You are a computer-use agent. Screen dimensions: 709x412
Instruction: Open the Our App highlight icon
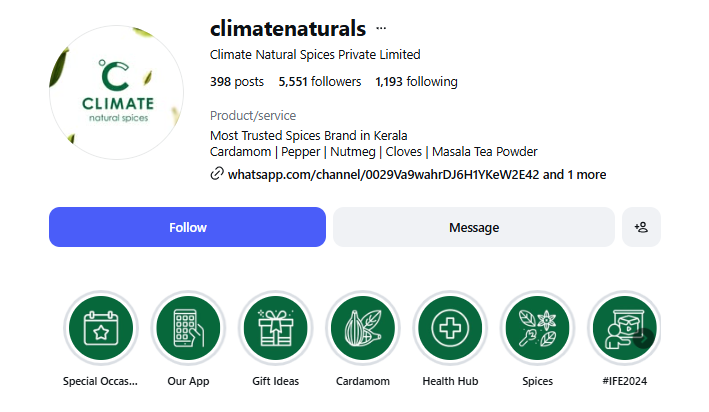coord(187,329)
